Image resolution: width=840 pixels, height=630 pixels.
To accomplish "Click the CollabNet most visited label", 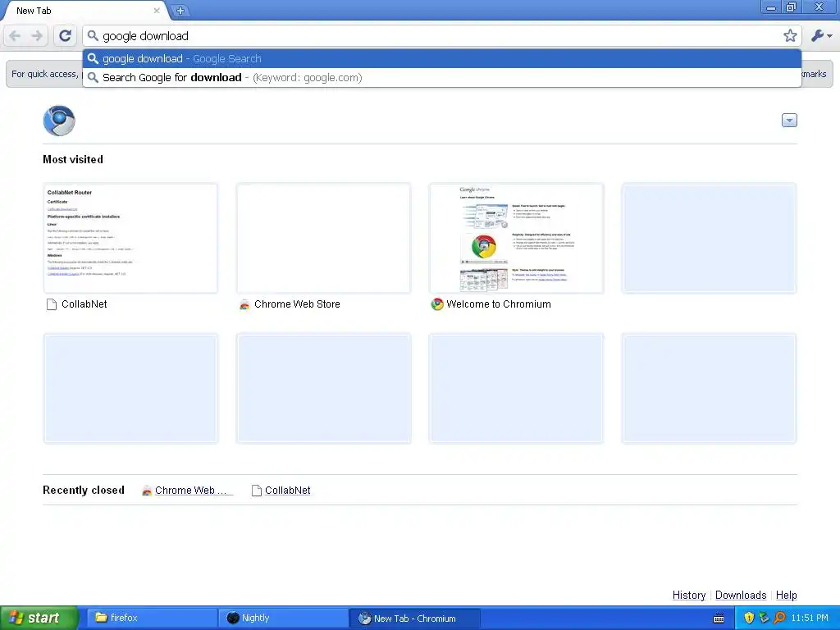I will point(84,304).
